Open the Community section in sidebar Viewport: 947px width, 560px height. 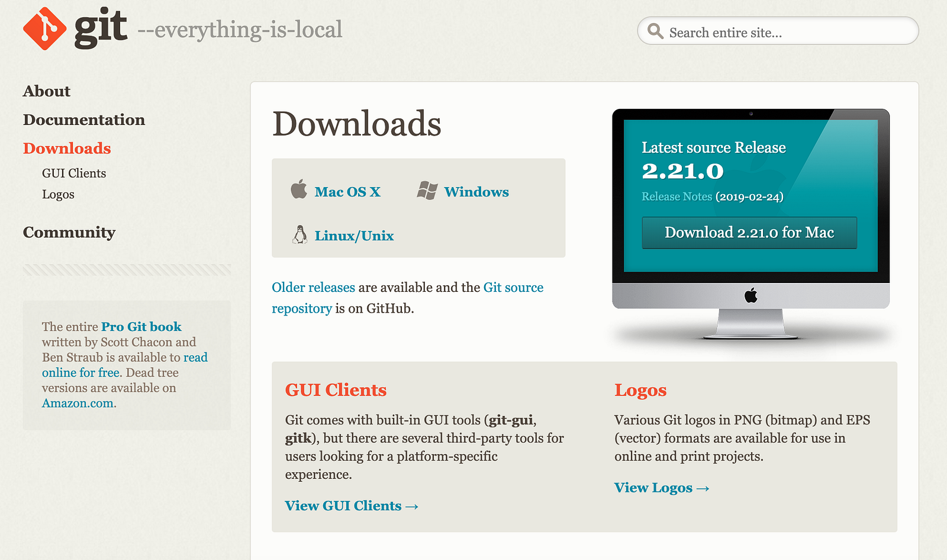click(x=69, y=232)
